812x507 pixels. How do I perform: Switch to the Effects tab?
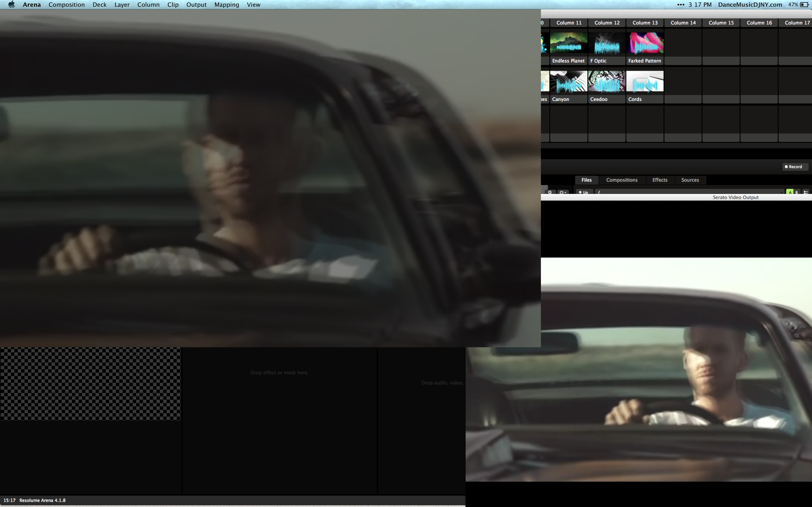point(660,180)
